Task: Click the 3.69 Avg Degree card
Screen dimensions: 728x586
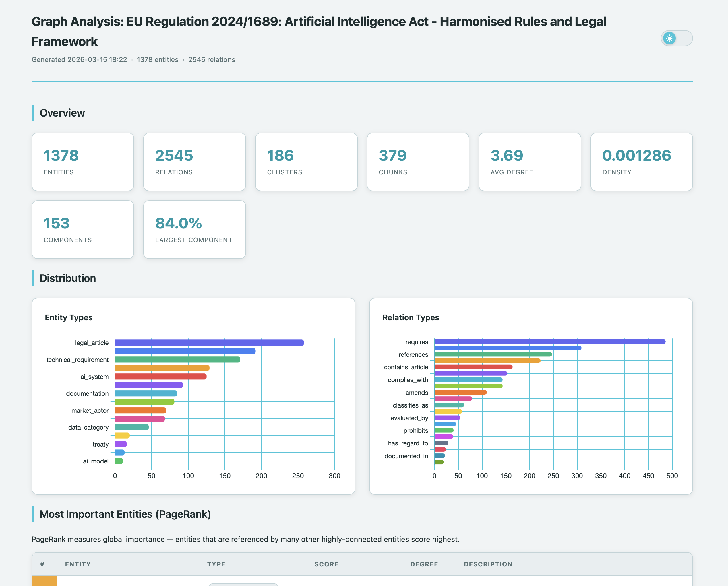Action: 529,162
